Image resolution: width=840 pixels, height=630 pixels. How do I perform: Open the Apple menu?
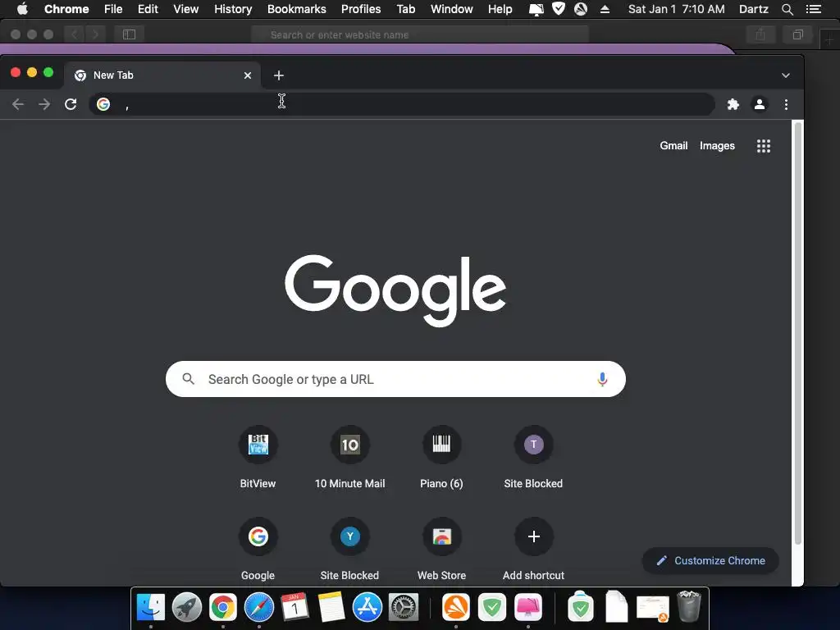click(x=22, y=9)
